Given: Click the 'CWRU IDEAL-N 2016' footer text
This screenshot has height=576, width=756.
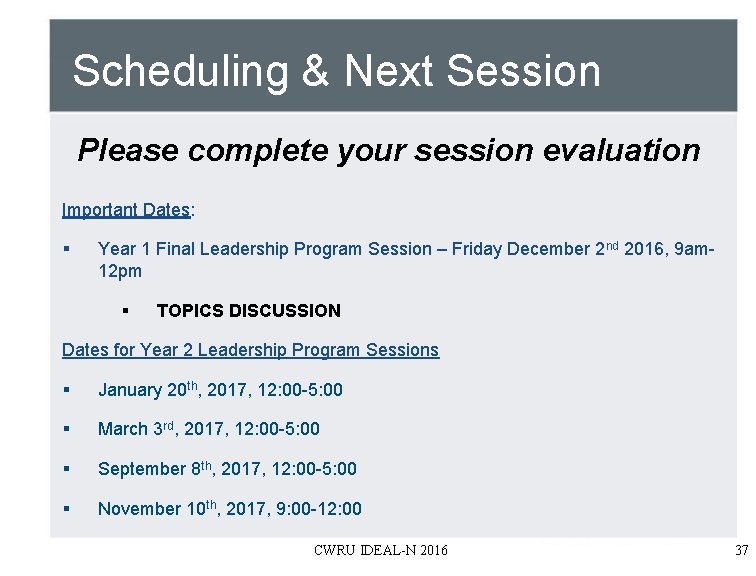Looking at the screenshot, I should coord(380,550).
